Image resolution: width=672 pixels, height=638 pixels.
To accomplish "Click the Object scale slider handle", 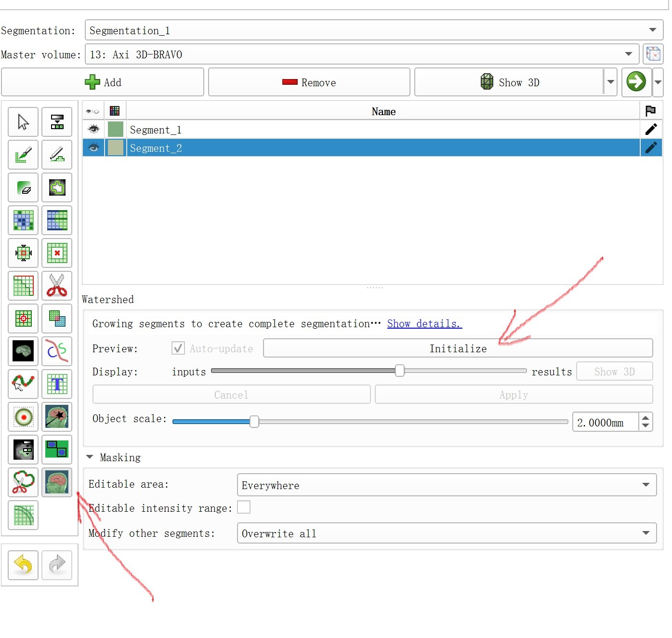I will [254, 422].
